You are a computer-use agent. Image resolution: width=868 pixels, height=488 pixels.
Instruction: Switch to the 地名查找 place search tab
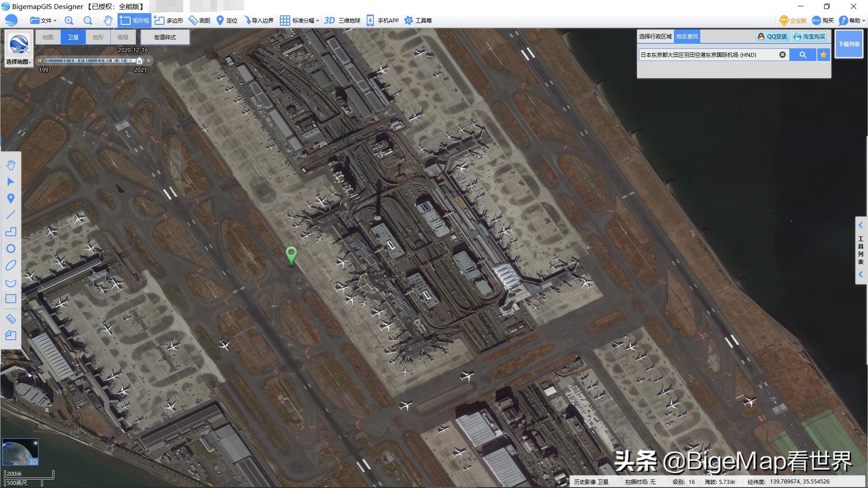tap(687, 36)
